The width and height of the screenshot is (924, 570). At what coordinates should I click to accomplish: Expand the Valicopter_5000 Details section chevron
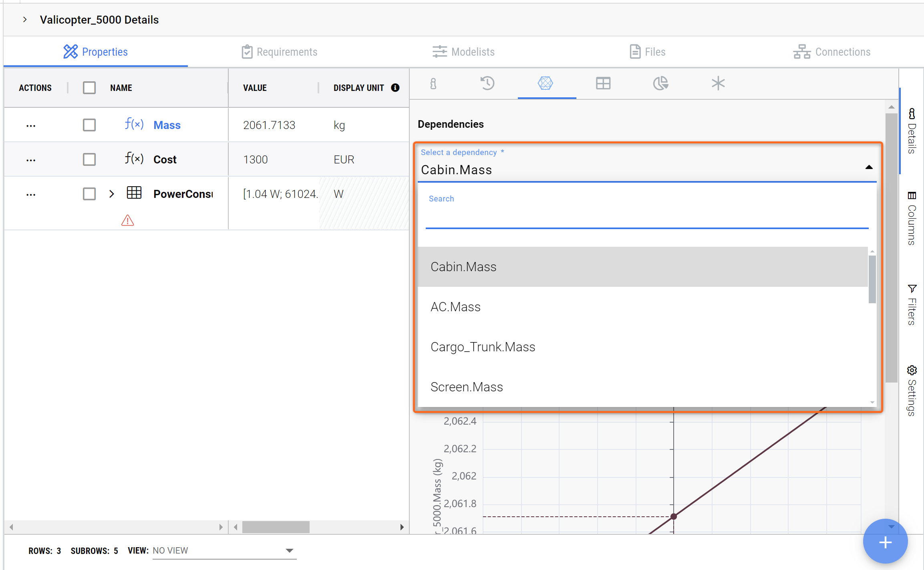point(25,20)
